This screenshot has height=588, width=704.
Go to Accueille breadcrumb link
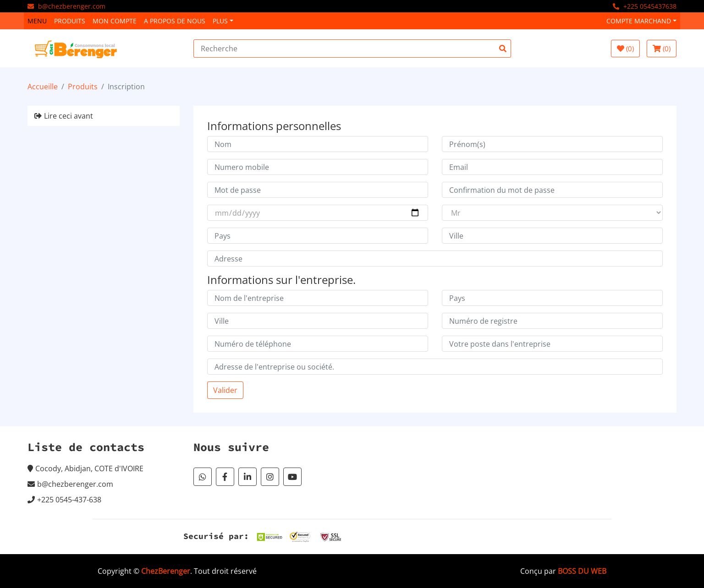tap(43, 87)
